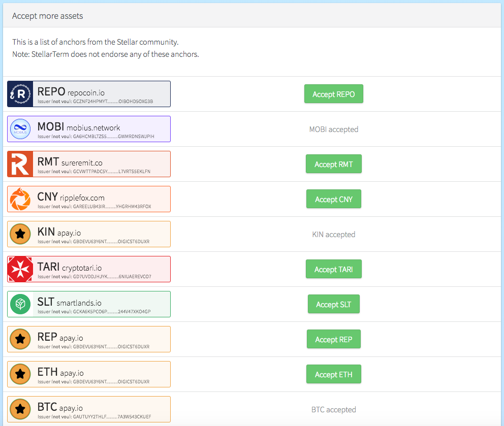Image resolution: width=504 pixels, height=426 pixels.
Task: Hit the Accept REP button
Action: (333, 339)
